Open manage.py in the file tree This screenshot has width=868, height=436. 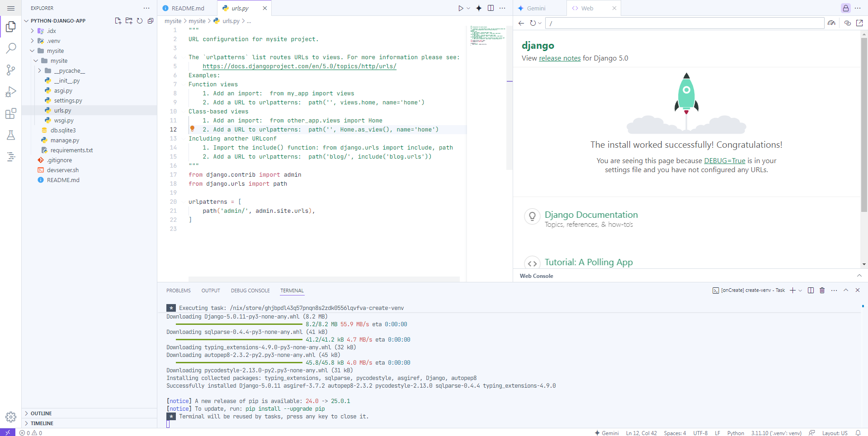(65, 140)
